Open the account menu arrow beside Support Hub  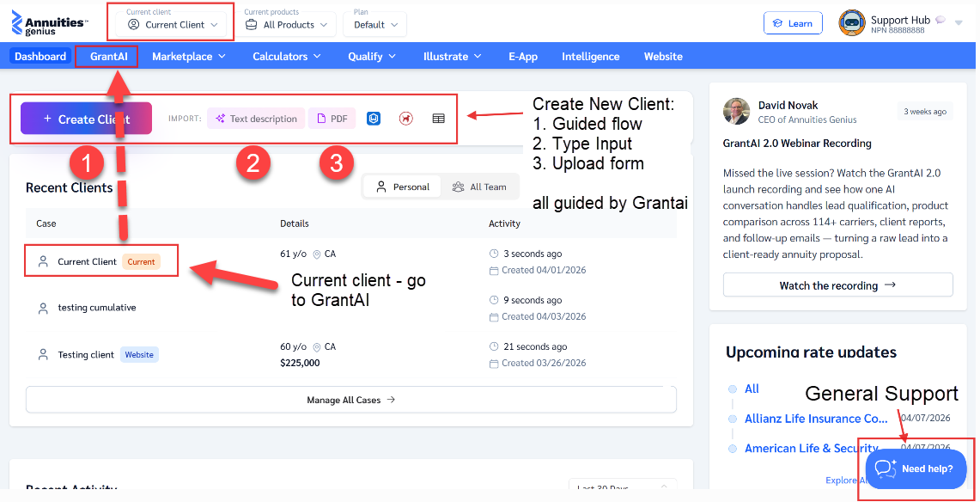pos(959,23)
